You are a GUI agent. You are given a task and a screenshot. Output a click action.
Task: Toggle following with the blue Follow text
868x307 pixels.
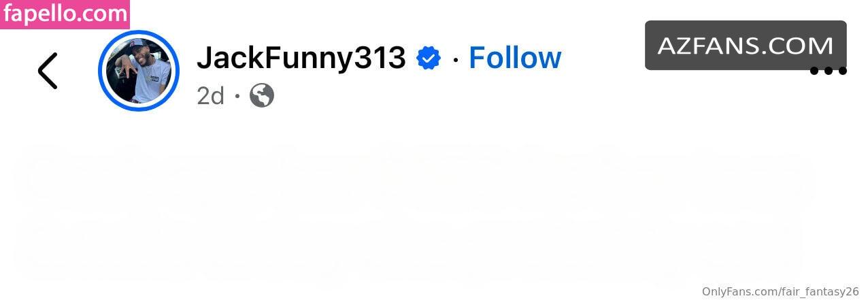(515, 58)
